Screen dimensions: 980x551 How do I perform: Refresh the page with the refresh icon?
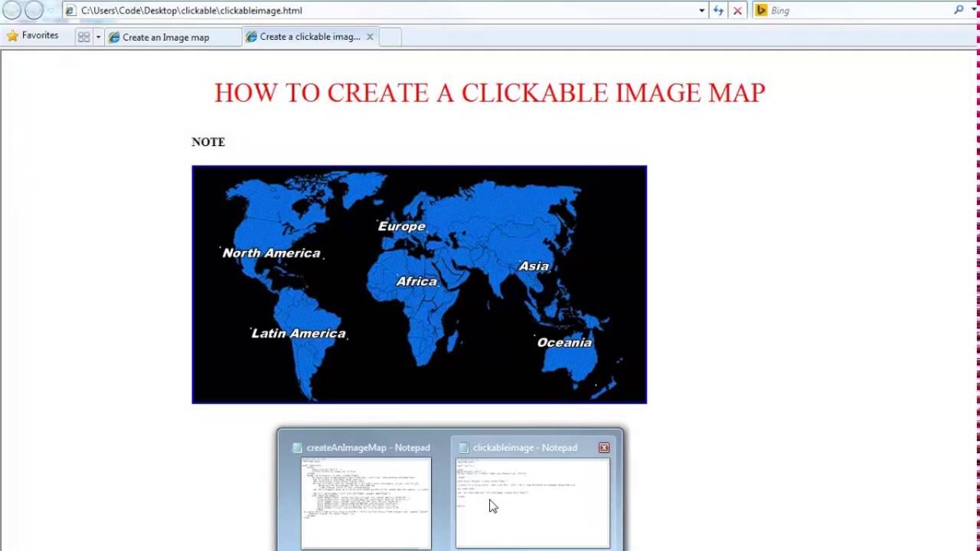pyautogui.click(x=718, y=11)
